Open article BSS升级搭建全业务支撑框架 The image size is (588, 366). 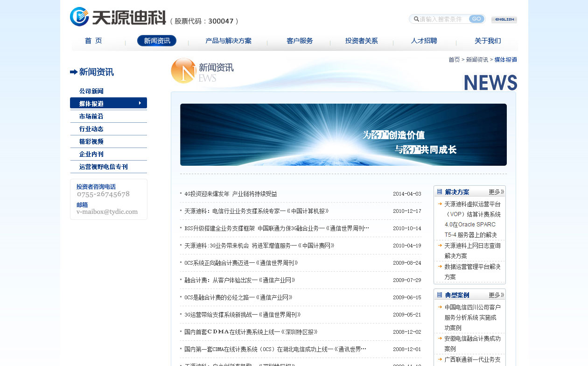277,228
